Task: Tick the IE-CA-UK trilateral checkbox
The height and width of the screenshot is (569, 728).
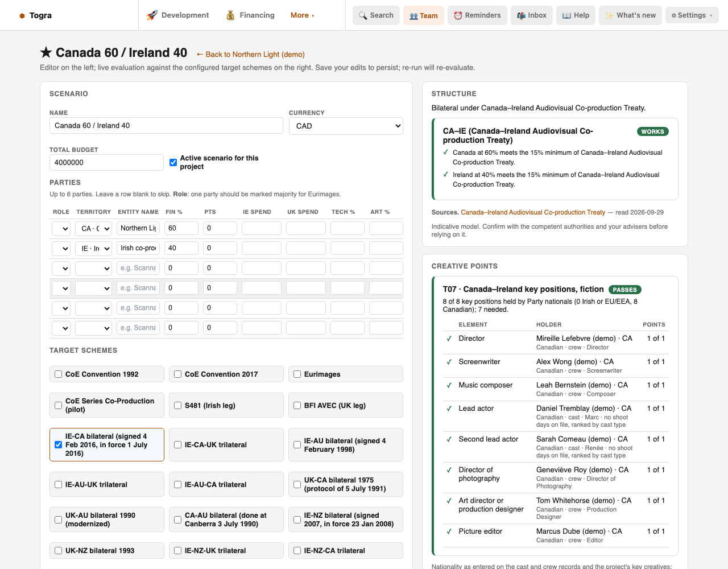Action: pos(177,445)
